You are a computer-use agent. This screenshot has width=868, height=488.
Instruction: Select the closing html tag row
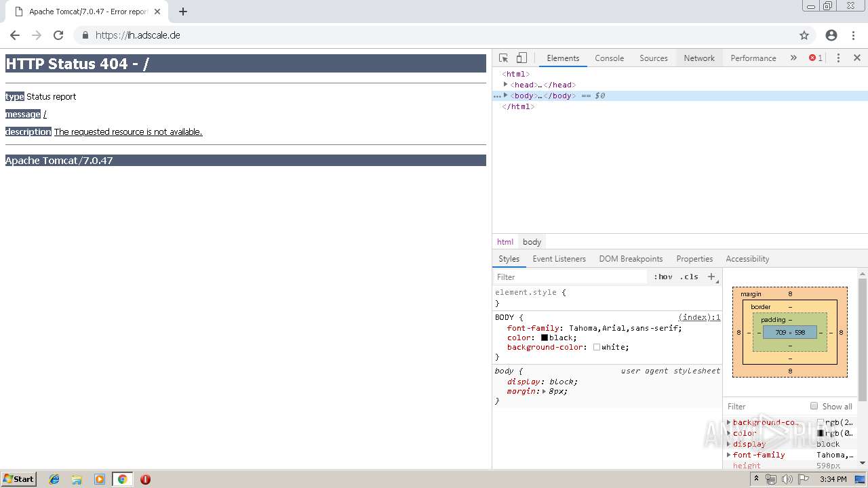pyautogui.click(x=680, y=106)
